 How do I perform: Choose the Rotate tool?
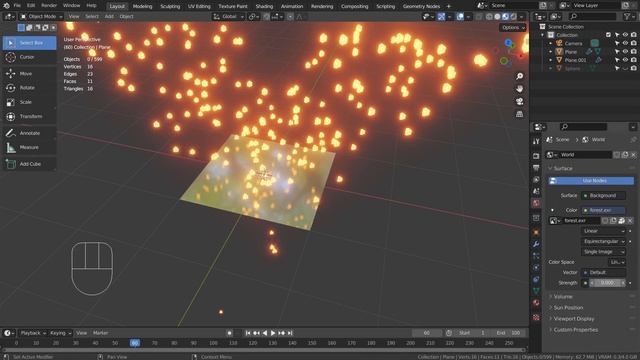point(29,88)
